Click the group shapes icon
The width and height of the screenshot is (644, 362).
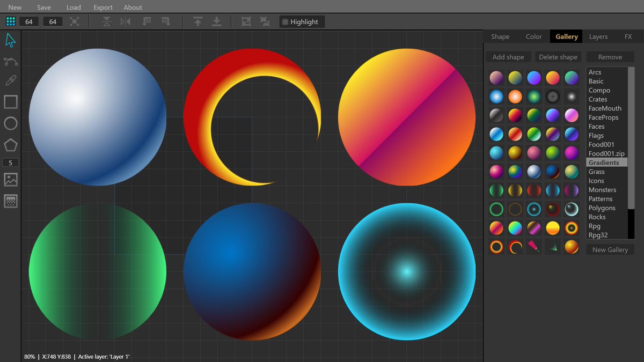pos(246,21)
